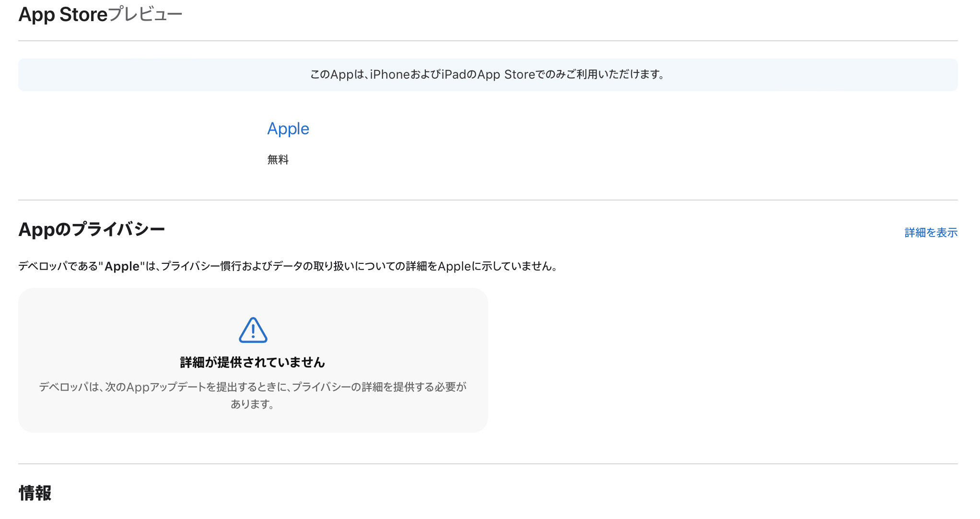Screen dimensions: 980x519
Task: Click the word iPad in the banner
Action: tap(454, 75)
